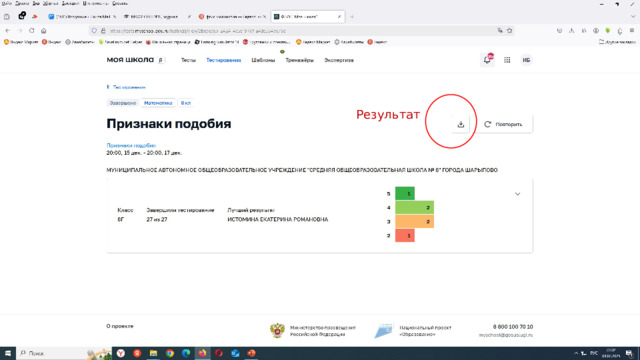The height and width of the screenshot is (360, 640).
Task: Click the Повторить repeat button
Action: click(x=503, y=124)
